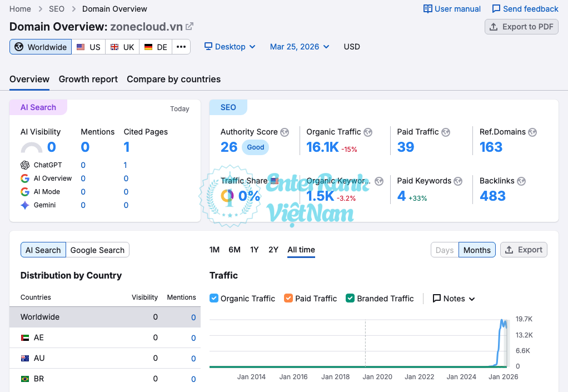The height and width of the screenshot is (392, 568).
Task: Expand more countries via the ellipsis button
Action: [181, 47]
